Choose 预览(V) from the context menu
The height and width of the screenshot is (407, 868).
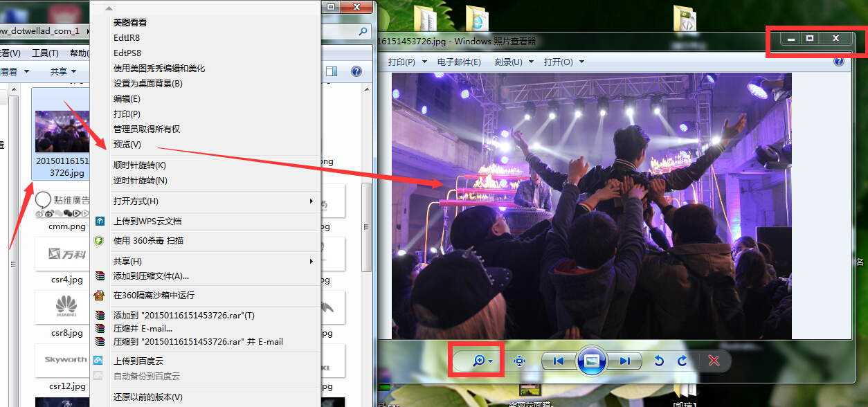tap(127, 145)
